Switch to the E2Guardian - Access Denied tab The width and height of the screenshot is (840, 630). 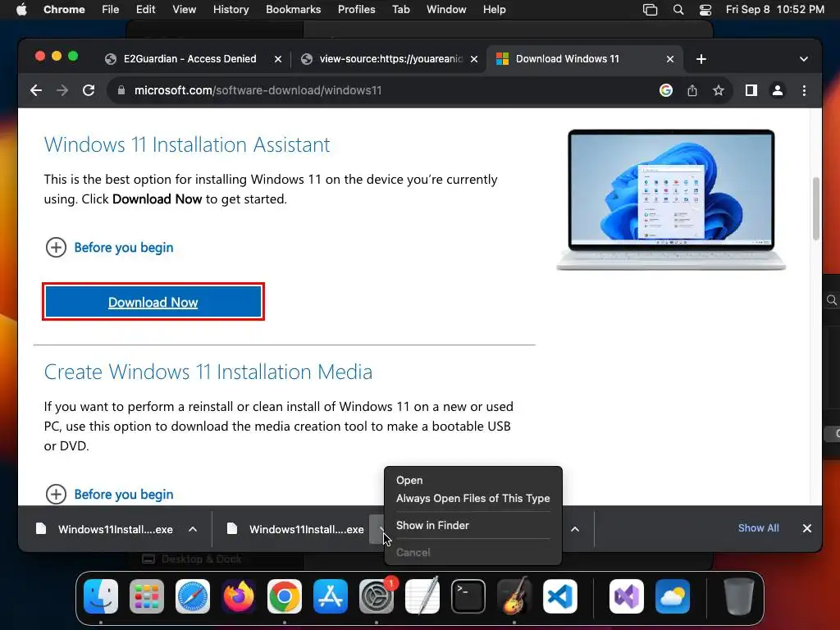pyautogui.click(x=190, y=59)
